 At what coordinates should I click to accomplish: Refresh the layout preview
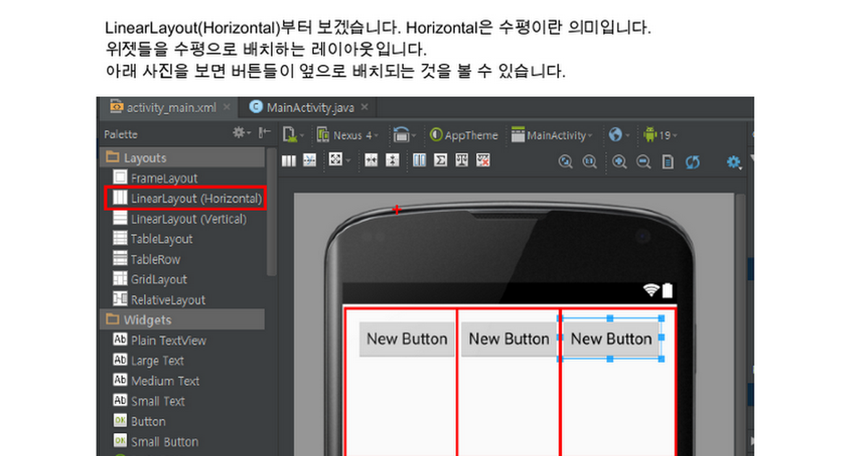(x=693, y=162)
